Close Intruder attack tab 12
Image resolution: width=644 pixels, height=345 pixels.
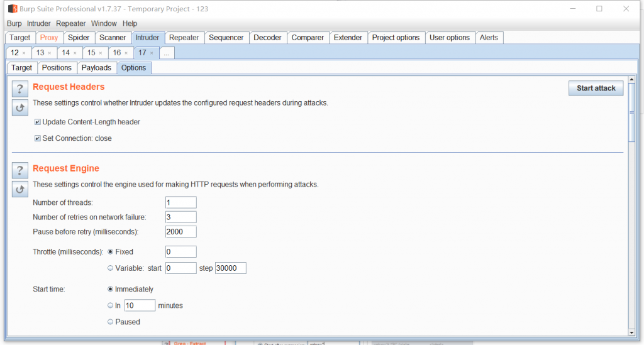point(24,53)
